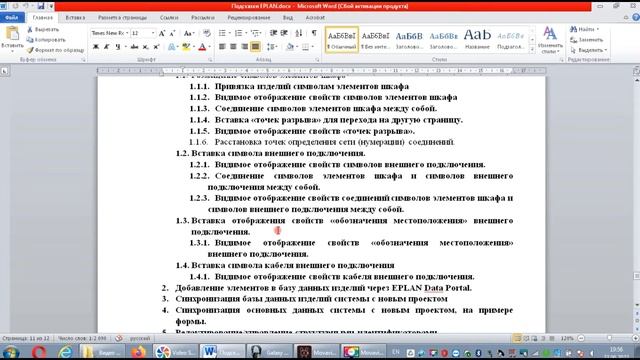This screenshot has width=640, height=360.
Task: Click the vertical scrollbar up arrow
Action: click(x=636, y=81)
